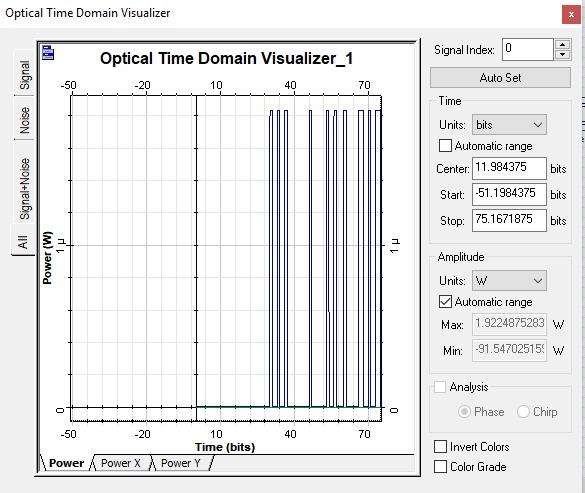Screen dimensions: 585x493
Task: Select the All vertical tab
Action: coord(23,241)
